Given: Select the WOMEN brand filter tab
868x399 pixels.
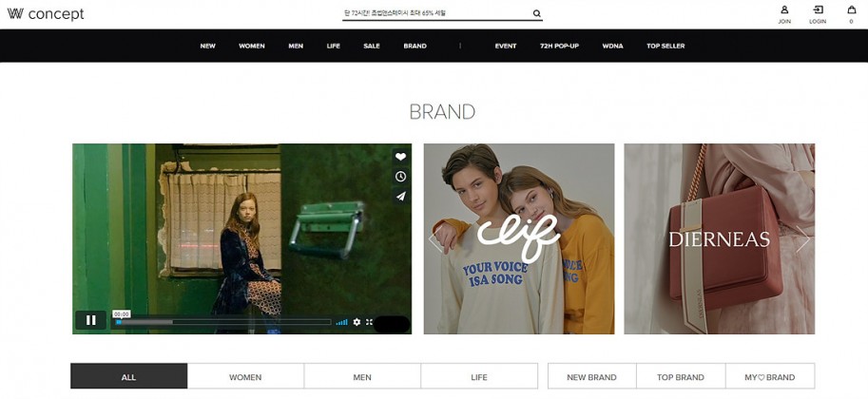Looking at the screenshot, I should point(245,376).
